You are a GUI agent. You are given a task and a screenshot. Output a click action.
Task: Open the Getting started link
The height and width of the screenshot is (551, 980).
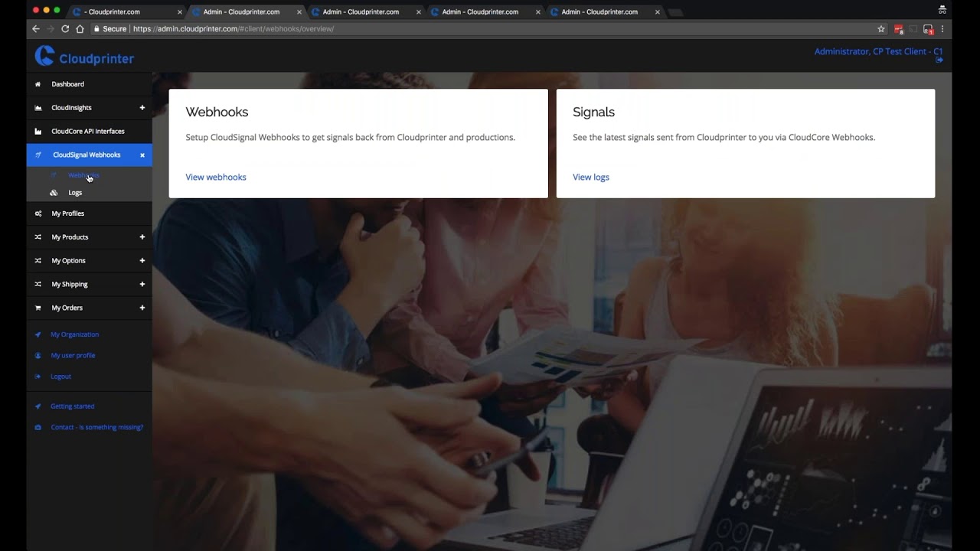coord(73,406)
